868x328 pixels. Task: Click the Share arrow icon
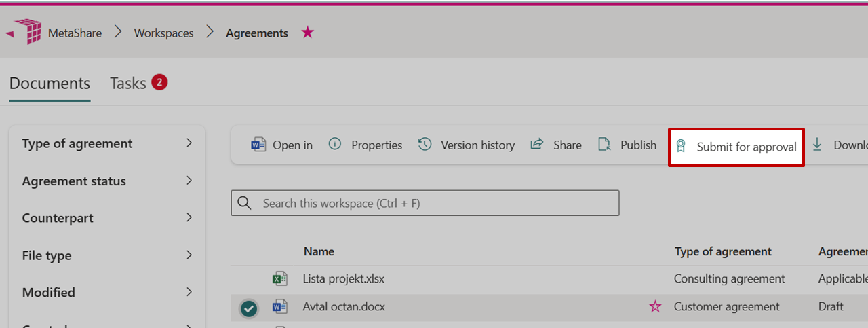[x=537, y=145]
